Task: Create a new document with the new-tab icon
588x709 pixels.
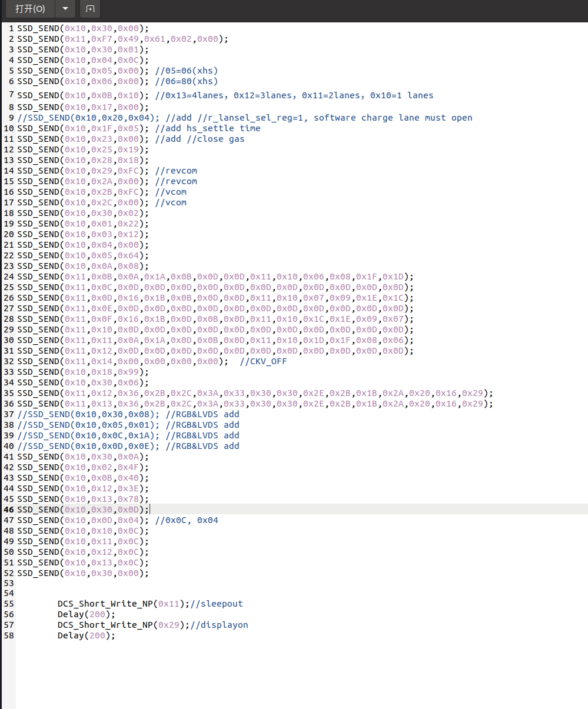Action: [x=90, y=9]
